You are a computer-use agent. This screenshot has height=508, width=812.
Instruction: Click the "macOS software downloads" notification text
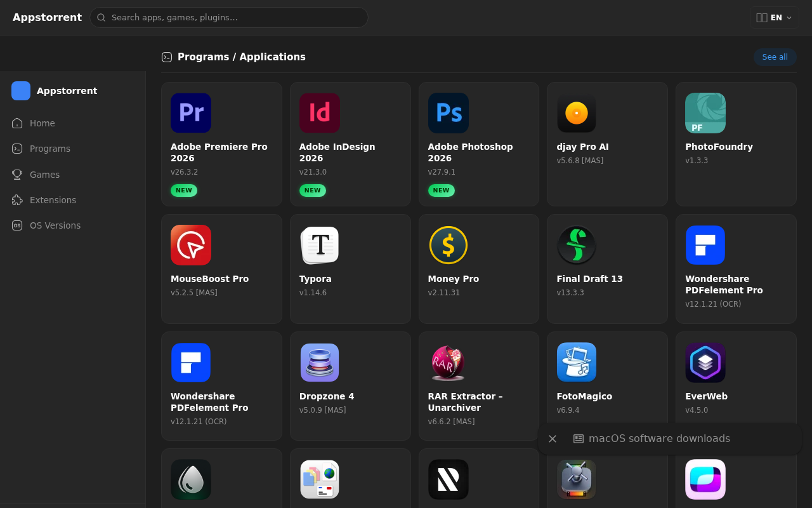[659, 439]
